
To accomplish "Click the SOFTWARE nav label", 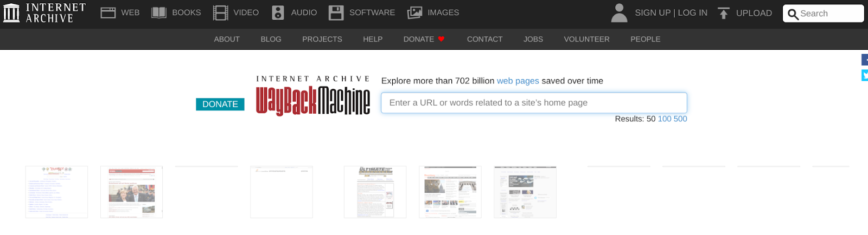I will pyautogui.click(x=372, y=12).
